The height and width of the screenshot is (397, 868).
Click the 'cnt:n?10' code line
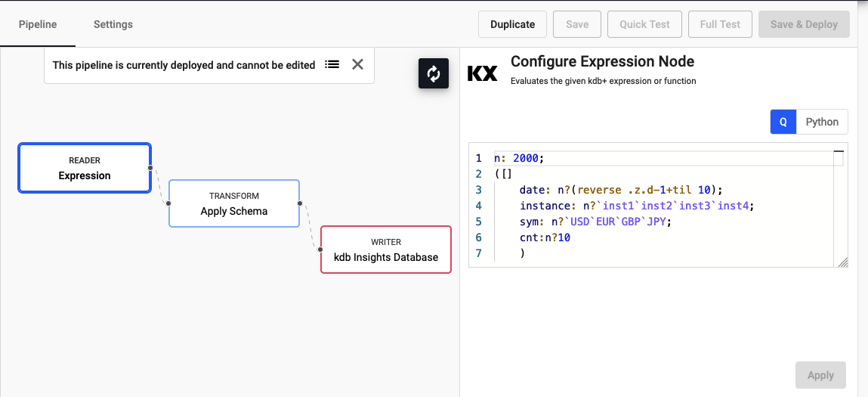click(x=545, y=238)
